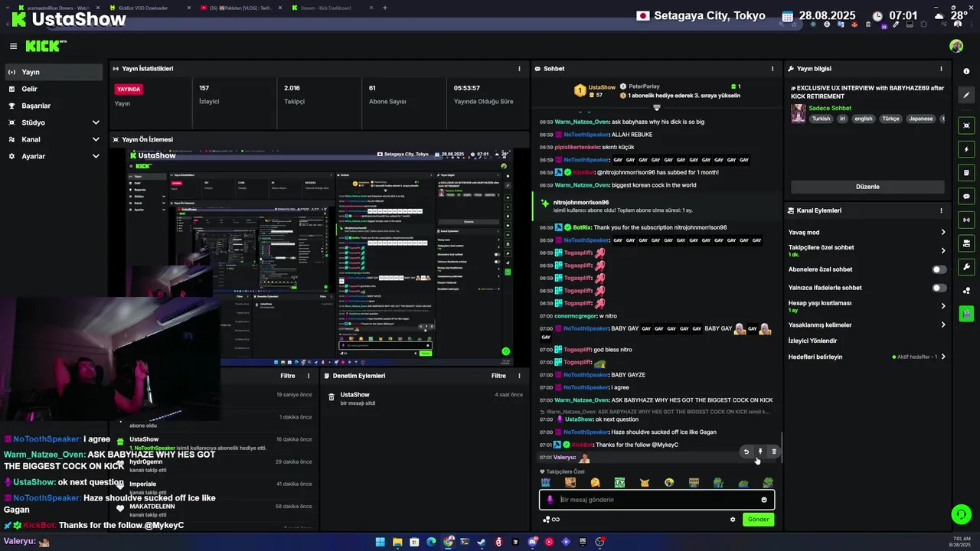Toggle Yalnızca ifadelerle sohbet switch
This screenshot has width=980, height=551.
click(939, 288)
